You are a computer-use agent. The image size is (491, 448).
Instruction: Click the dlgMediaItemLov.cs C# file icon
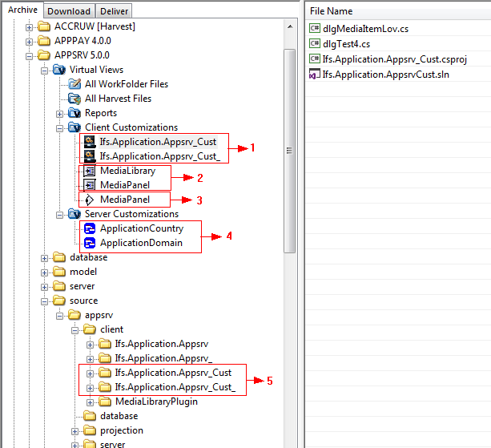pyautogui.click(x=315, y=29)
